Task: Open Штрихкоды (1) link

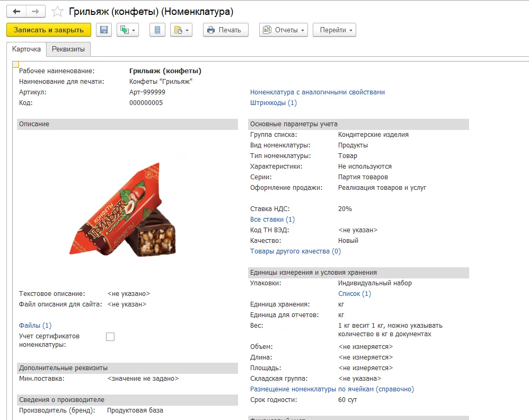Action: (x=274, y=103)
